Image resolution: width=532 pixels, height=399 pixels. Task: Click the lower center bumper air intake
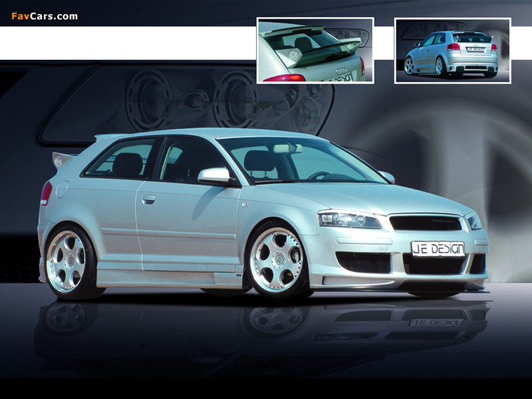pos(435,263)
